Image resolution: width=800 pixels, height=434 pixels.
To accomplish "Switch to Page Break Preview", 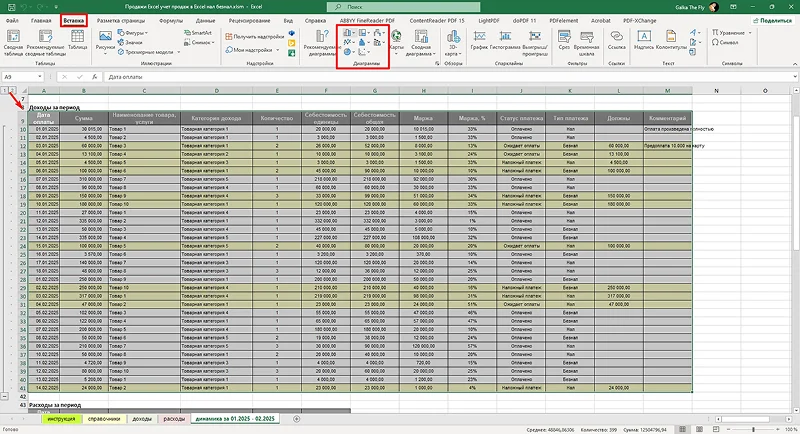I will point(715,429).
